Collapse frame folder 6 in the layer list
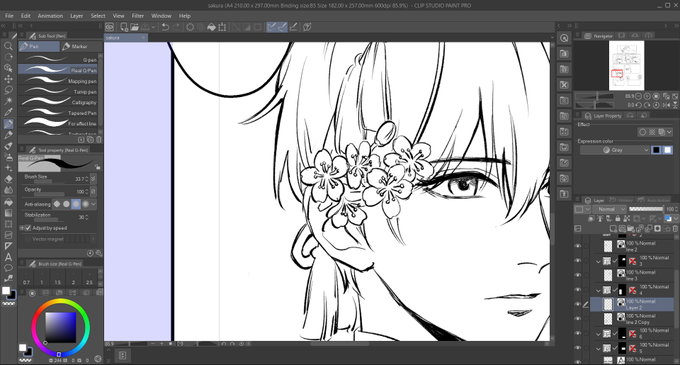The image size is (680, 365). tap(598, 334)
